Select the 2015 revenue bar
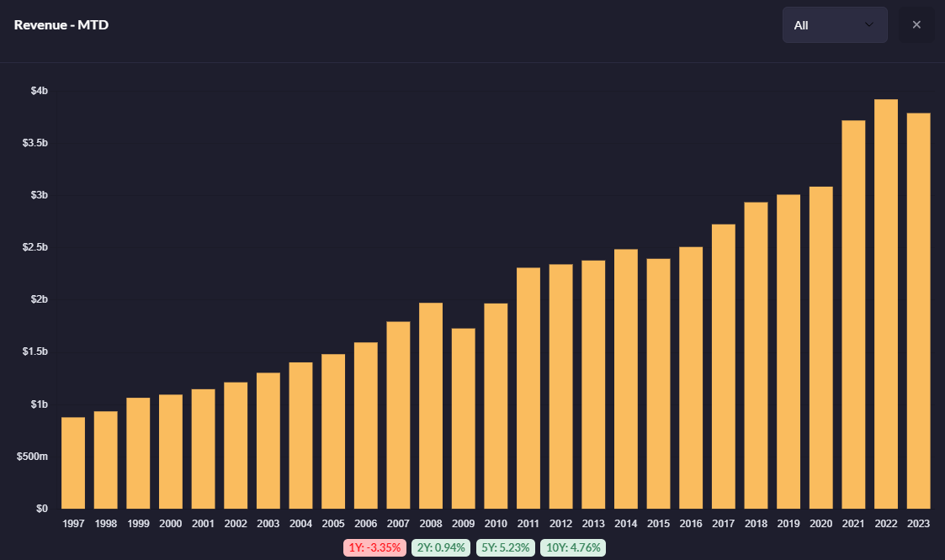The width and height of the screenshot is (945, 560). coord(658,383)
